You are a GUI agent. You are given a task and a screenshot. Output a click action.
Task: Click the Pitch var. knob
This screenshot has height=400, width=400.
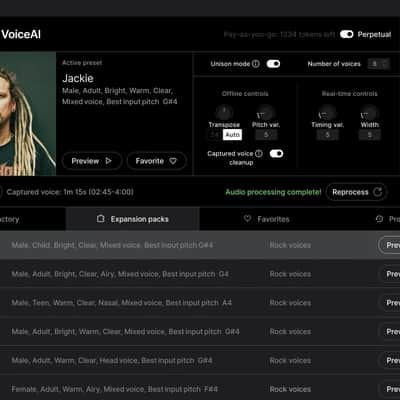266,112
